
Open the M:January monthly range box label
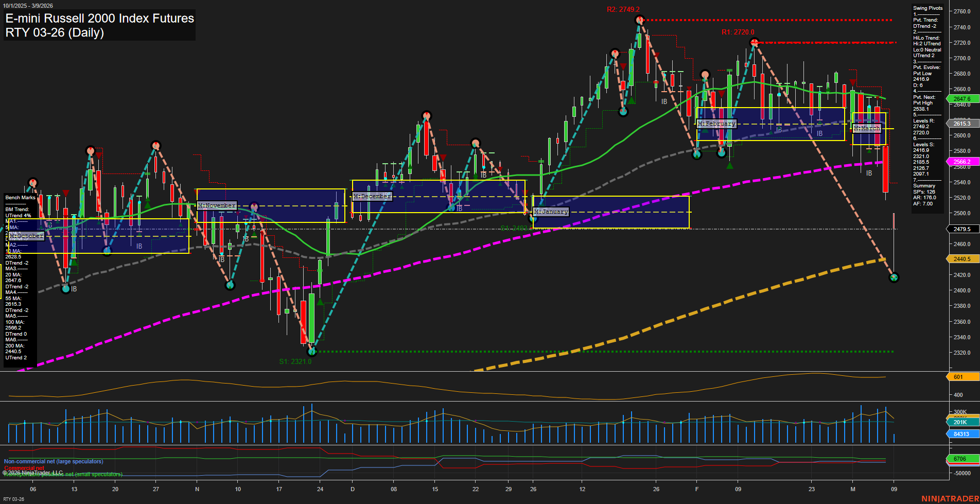point(551,211)
